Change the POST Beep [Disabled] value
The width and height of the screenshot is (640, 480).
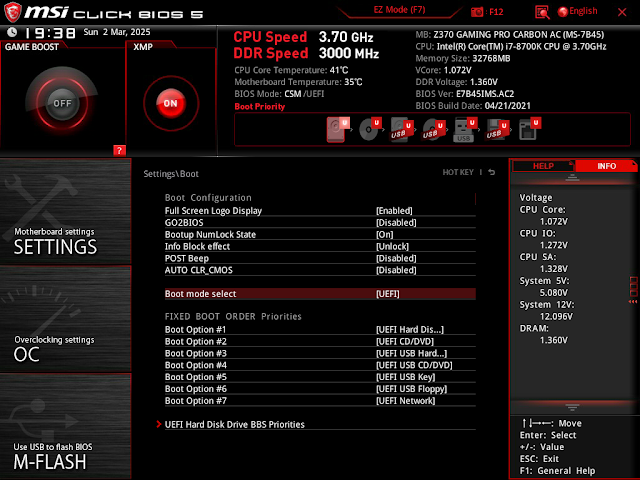396,258
